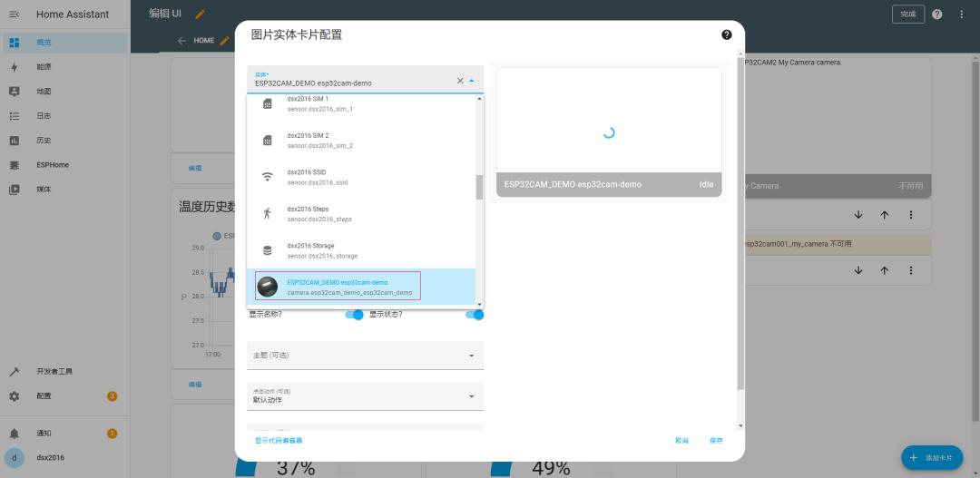This screenshot has width=980, height=478.
Task: Click 取消 (Cancel) in the dialog
Action: [681, 441]
